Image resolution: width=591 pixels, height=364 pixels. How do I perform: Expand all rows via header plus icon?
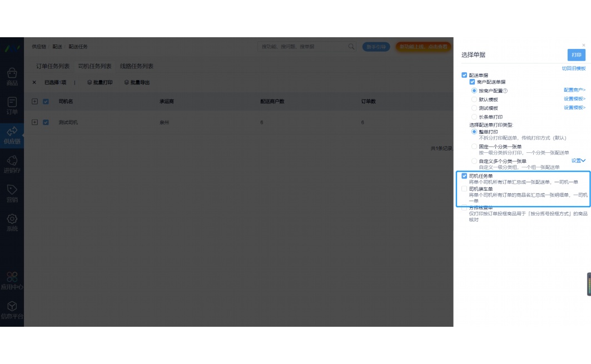[x=35, y=102]
